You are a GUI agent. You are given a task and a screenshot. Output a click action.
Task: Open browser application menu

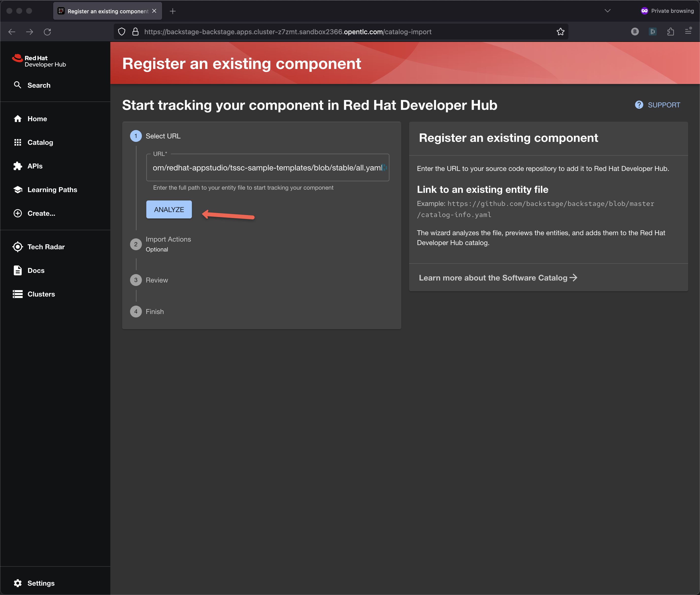(688, 32)
